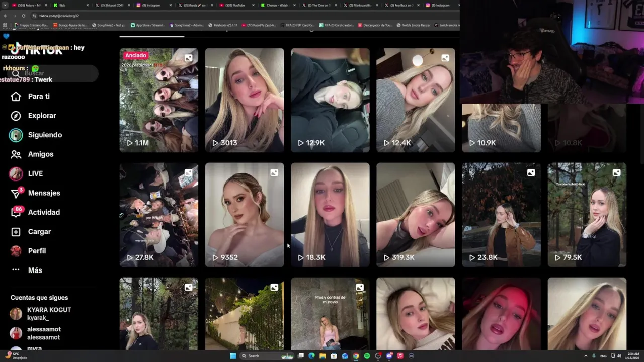Open the volume control in the system tray
The height and width of the screenshot is (362, 644).
coord(619,356)
